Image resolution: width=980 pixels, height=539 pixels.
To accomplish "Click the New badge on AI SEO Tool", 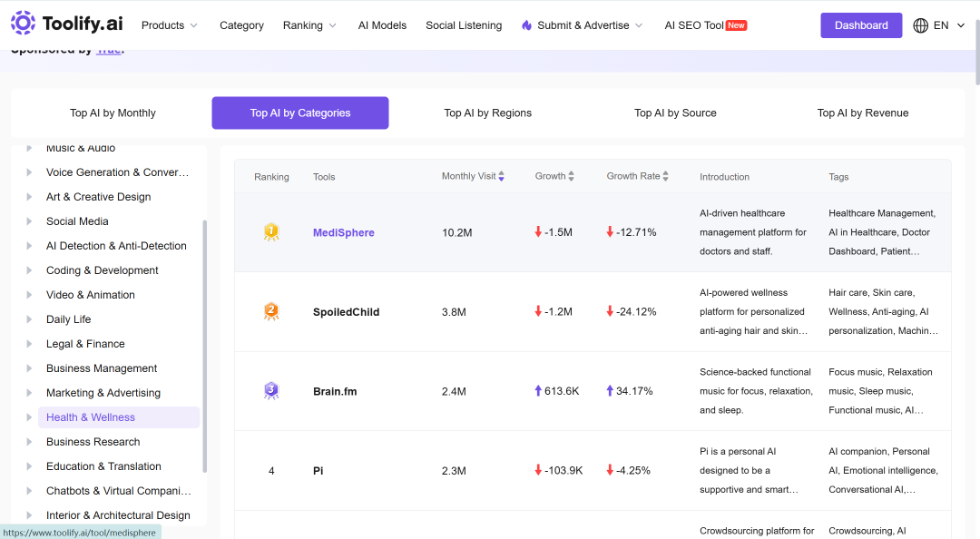I will point(736,25).
